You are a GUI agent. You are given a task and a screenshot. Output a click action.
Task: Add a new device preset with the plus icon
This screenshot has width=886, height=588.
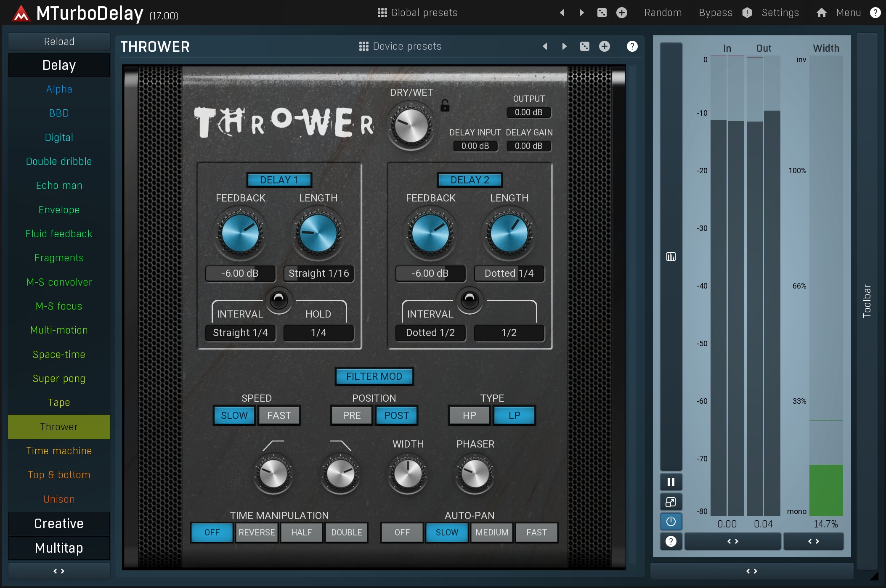[604, 46]
